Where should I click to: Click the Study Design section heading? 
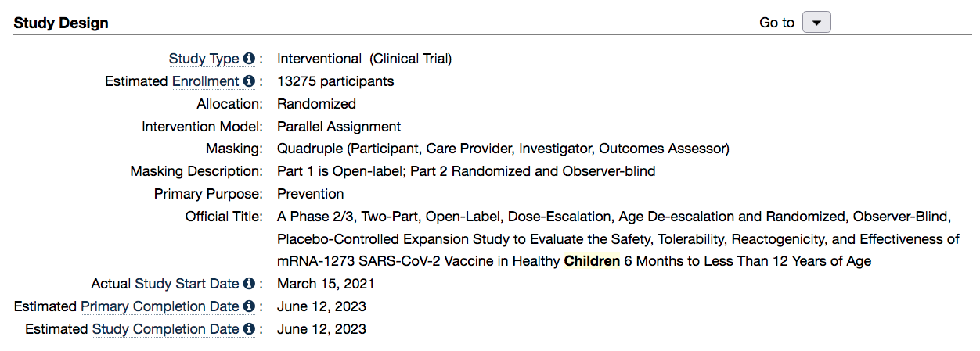pyautogui.click(x=61, y=23)
